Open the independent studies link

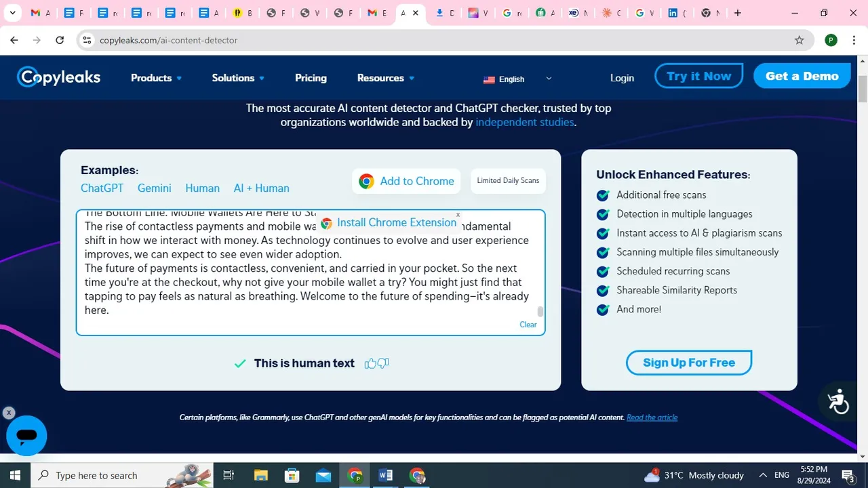click(525, 123)
